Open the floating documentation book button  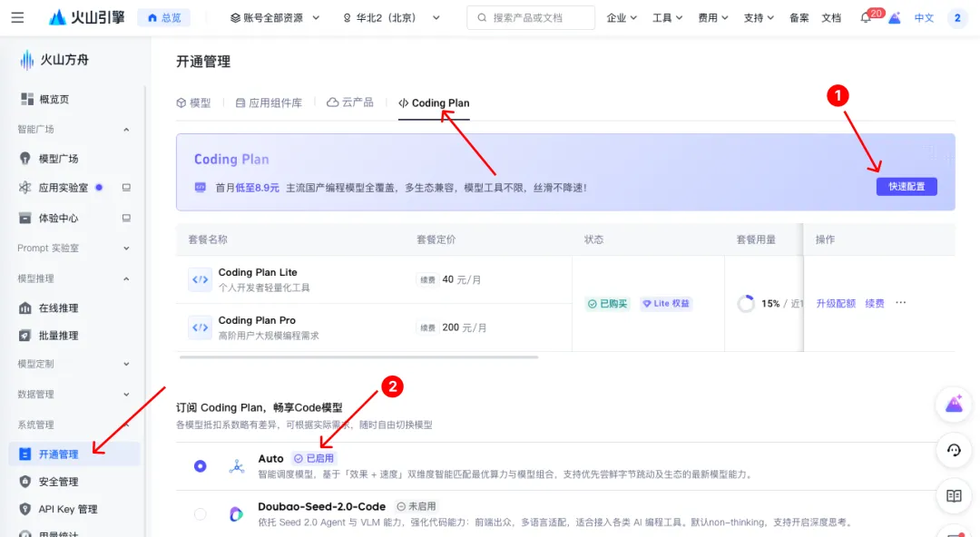coord(954,496)
